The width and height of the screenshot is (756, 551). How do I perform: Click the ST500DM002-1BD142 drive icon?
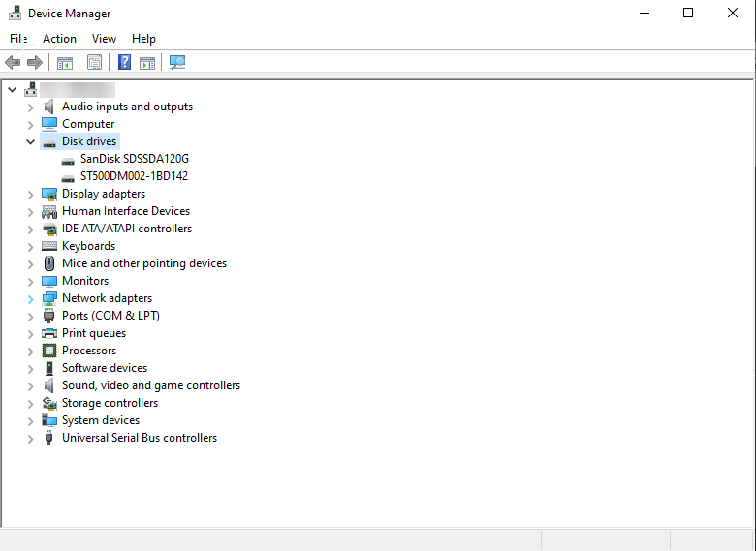(68, 178)
